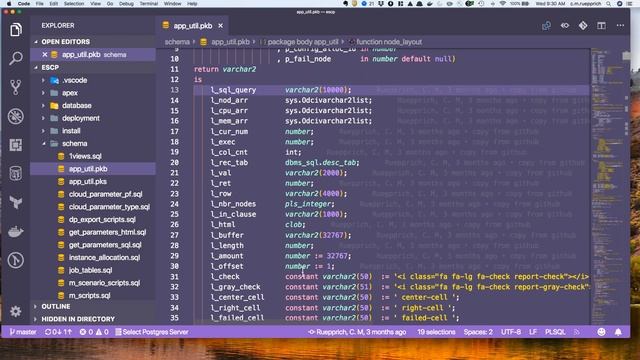
Task: Open the database view in activity bar
Action: 16,173
